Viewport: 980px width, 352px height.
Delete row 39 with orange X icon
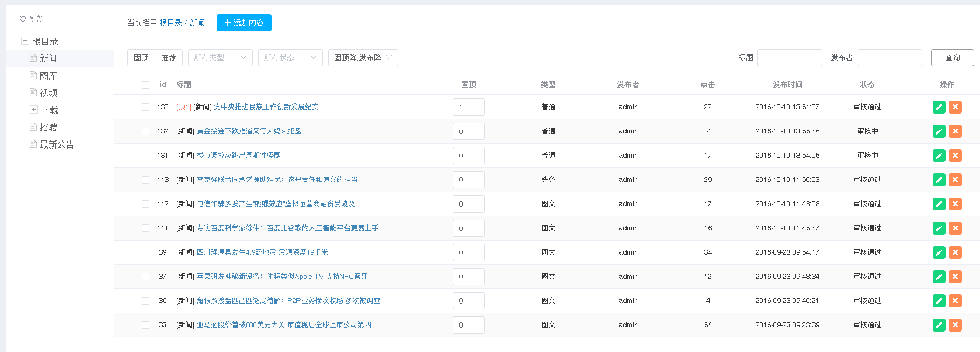point(955,252)
